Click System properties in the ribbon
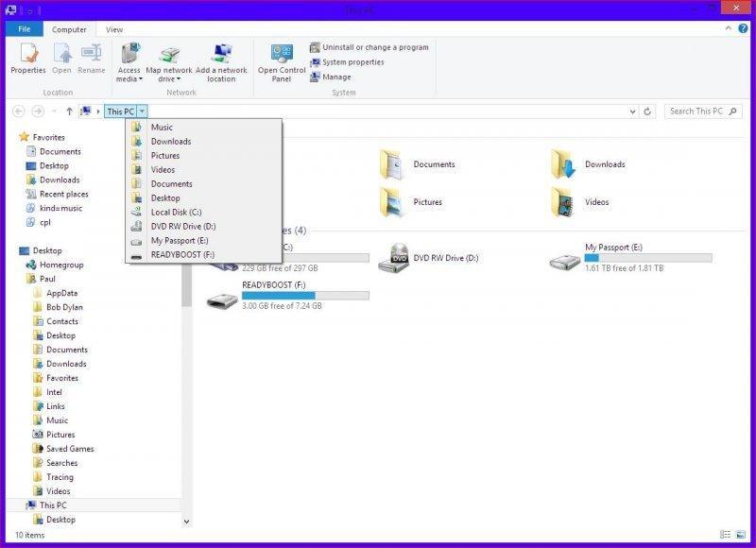 [x=352, y=62]
